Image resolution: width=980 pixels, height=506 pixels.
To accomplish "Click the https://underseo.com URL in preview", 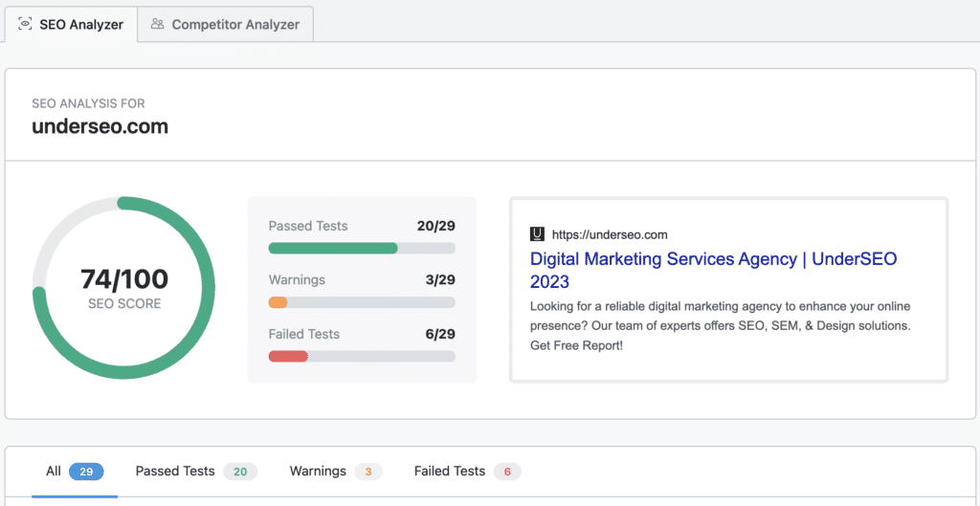I will click(x=610, y=234).
